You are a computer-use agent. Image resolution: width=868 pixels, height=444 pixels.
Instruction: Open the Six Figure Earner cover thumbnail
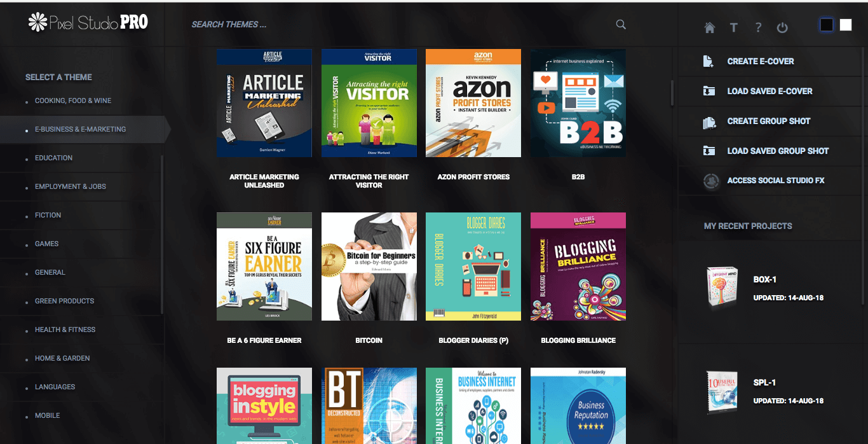click(x=264, y=267)
